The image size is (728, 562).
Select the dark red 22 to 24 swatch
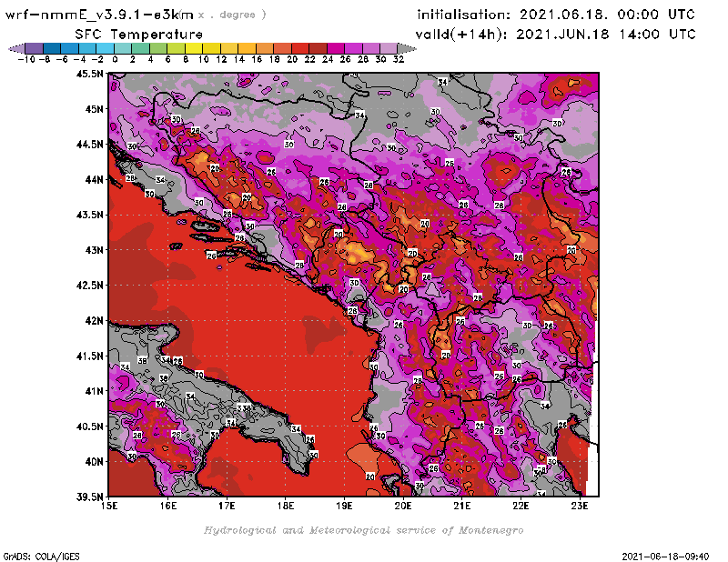tap(318, 48)
